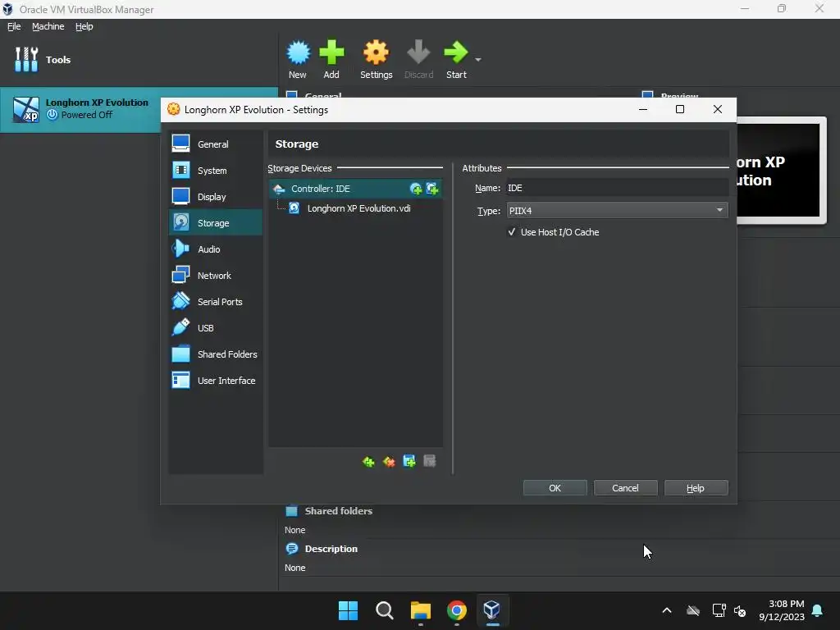Click the Tools icon in Manager
The height and width of the screenshot is (630, 840).
[x=26, y=59]
